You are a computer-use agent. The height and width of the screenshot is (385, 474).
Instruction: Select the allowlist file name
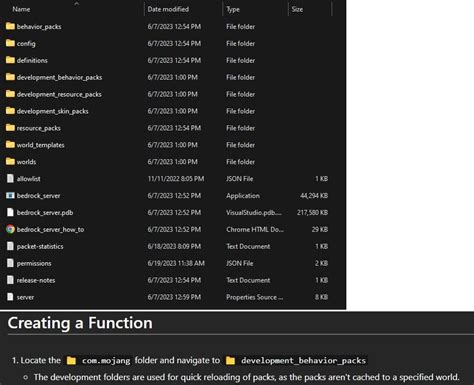tap(28, 179)
